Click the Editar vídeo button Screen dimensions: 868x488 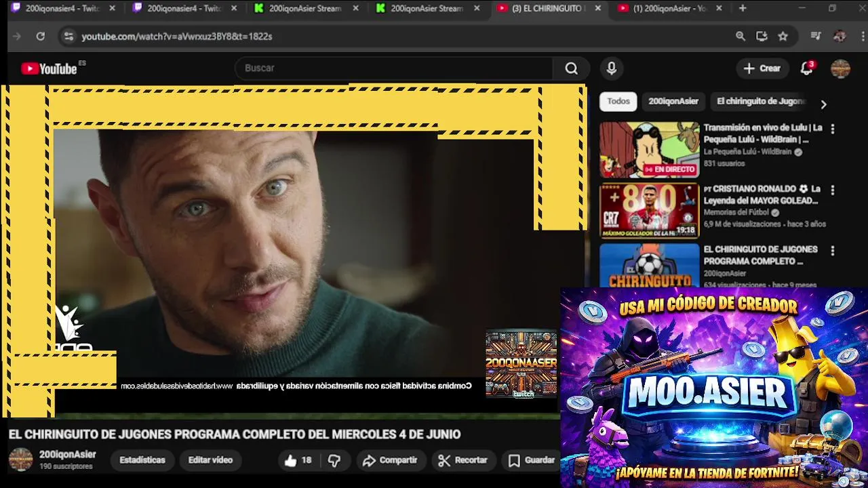tap(210, 460)
